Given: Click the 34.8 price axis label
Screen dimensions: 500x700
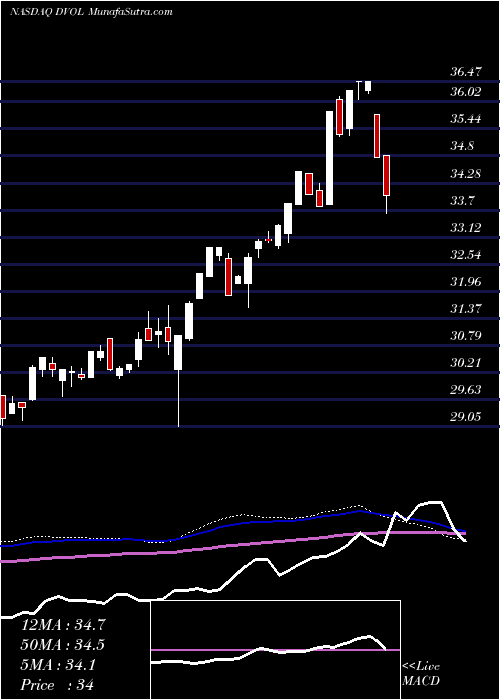Looking at the screenshot, I should [462, 146].
